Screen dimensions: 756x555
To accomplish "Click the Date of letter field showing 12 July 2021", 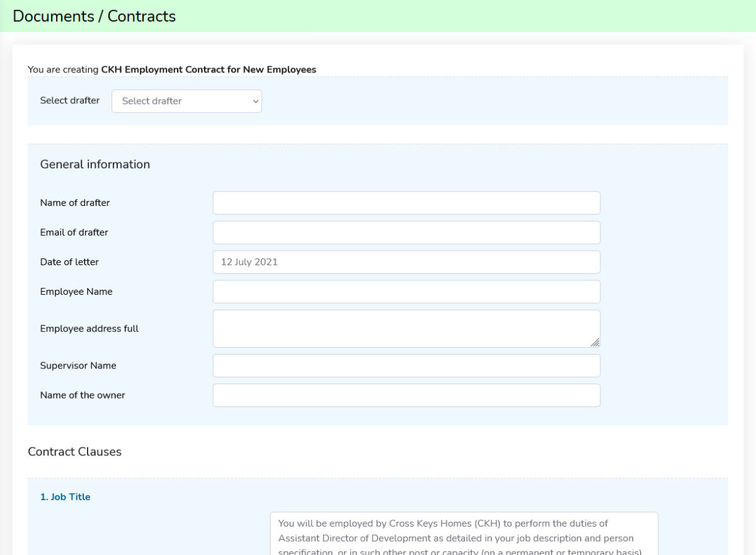I will pyautogui.click(x=406, y=261).
